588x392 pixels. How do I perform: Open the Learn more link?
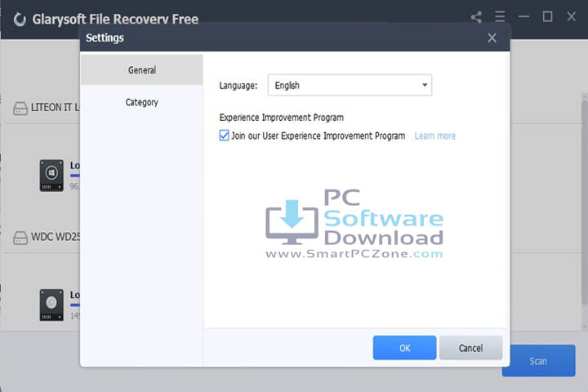(x=435, y=136)
